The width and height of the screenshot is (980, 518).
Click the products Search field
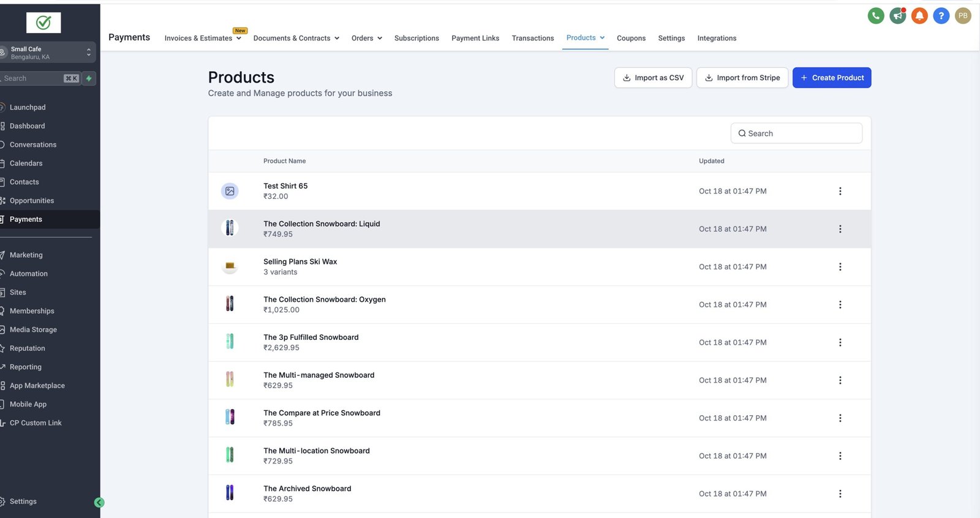(796, 133)
